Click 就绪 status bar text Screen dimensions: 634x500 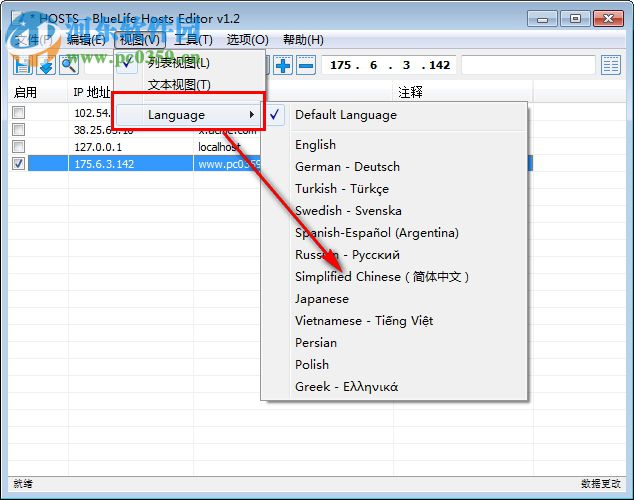pos(23,483)
